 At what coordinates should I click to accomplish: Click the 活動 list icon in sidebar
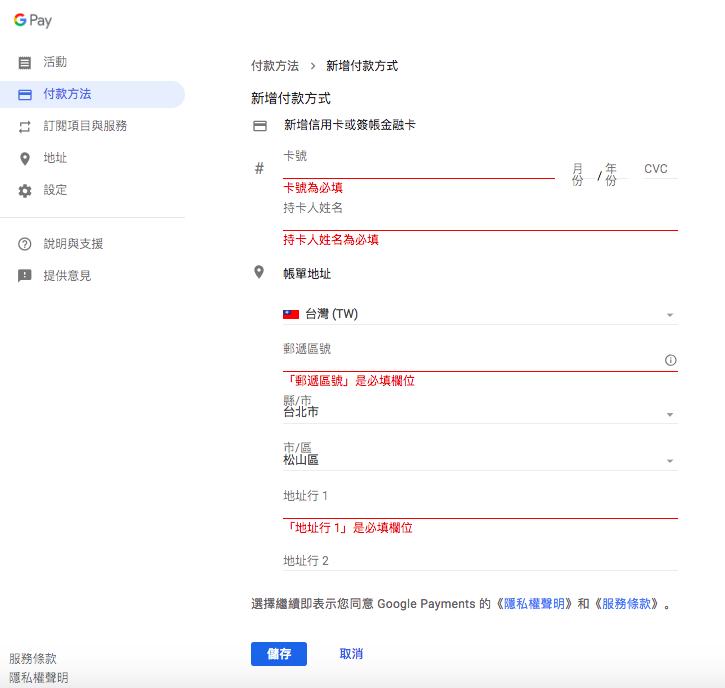tap(25, 62)
